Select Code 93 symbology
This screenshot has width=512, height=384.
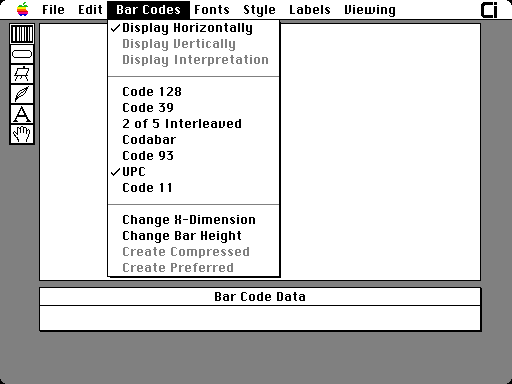click(x=193, y=156)
